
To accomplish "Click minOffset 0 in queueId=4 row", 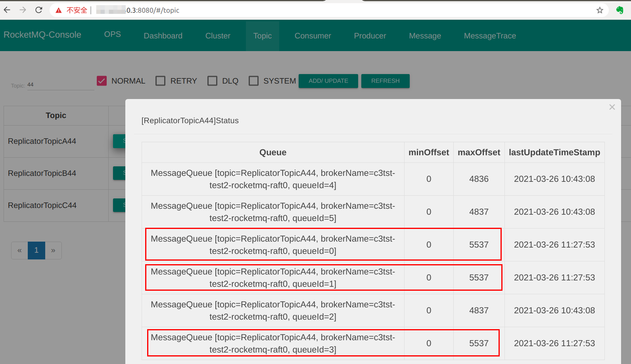I will 429,179.
